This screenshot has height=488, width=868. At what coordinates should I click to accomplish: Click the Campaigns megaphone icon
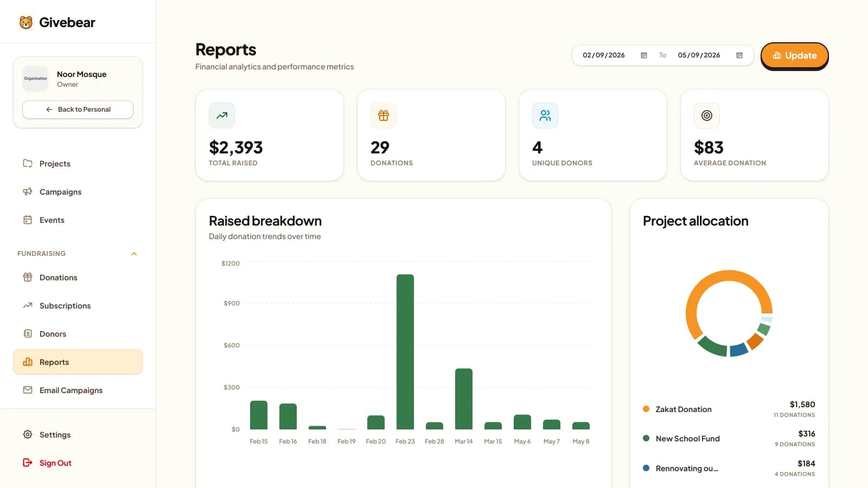pyautogui.click(x=28, y=191)
